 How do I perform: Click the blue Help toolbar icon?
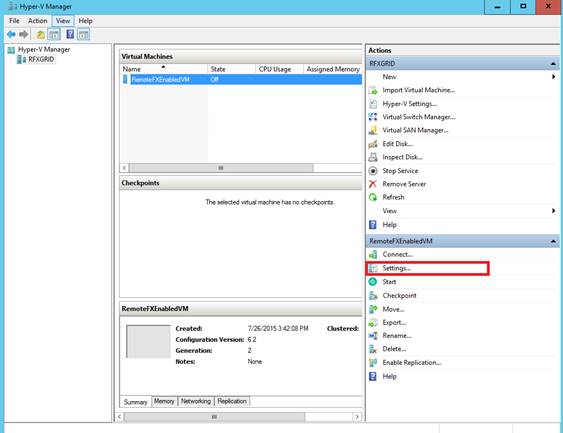pos(70,34)
